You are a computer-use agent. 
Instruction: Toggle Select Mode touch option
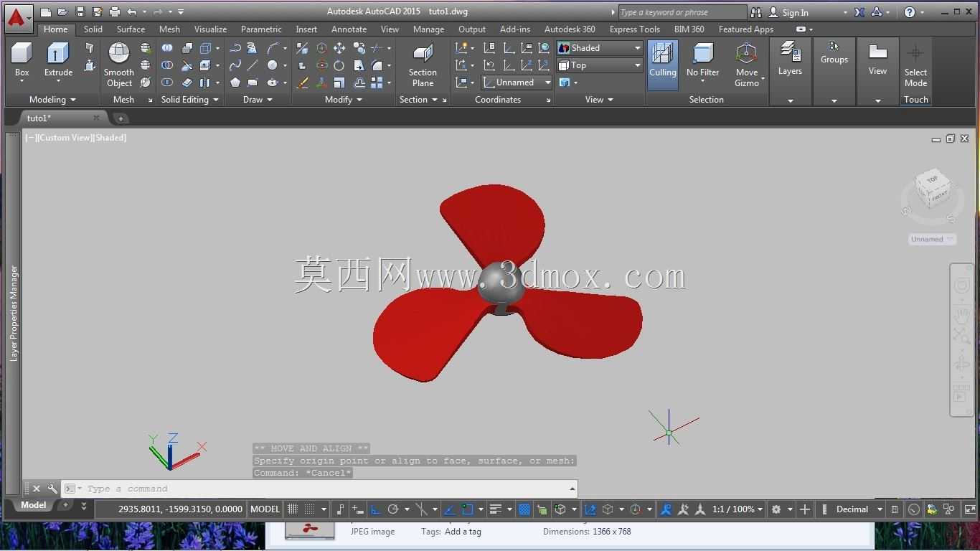tap(915, 65)
